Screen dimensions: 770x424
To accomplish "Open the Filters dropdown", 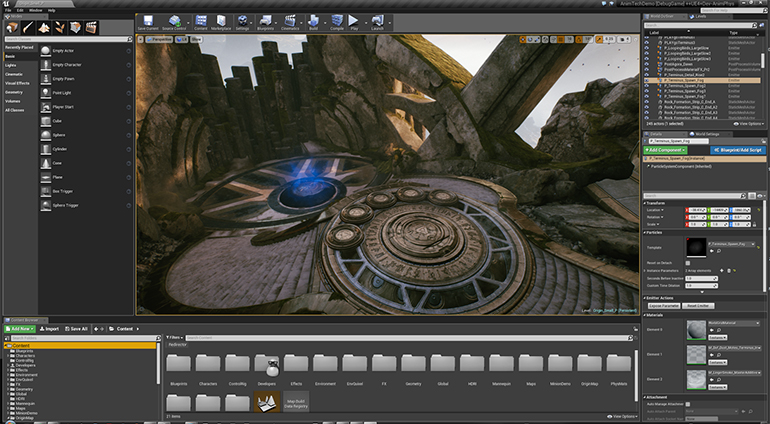I will pos(174,338).
